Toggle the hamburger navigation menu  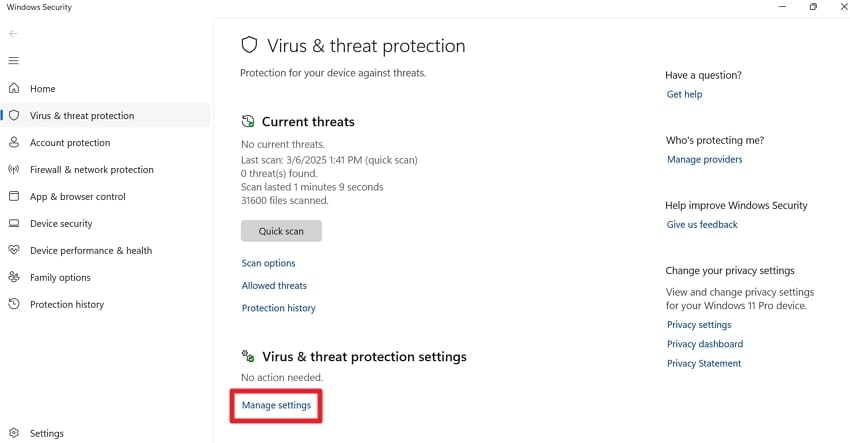tap(14, 61)
